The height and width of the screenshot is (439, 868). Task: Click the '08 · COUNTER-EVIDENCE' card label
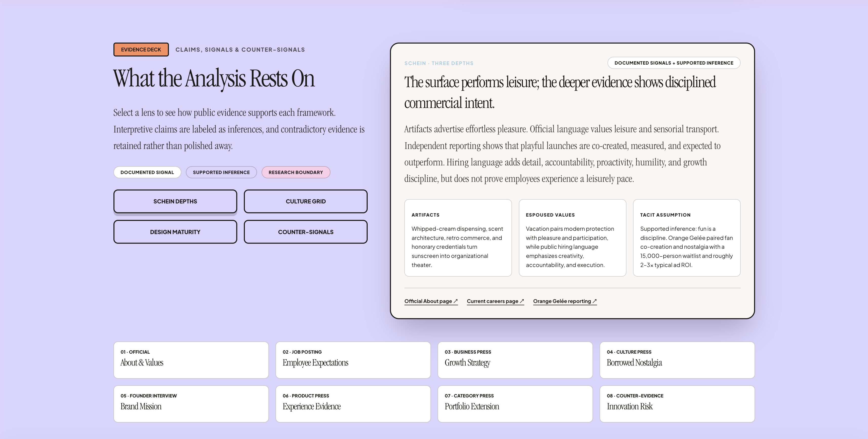pos(635,395)
